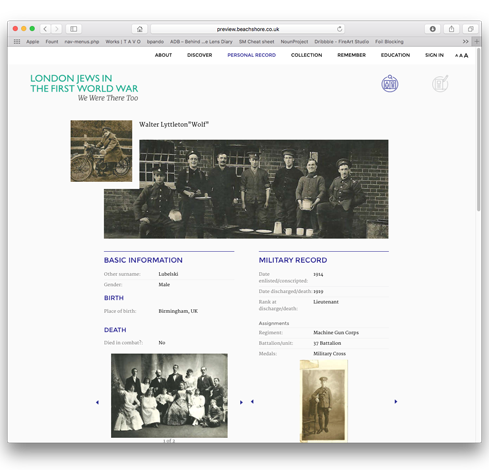Open the Fount bookmark
Viewport: 489px width, 470px height.
coord(52,42)
